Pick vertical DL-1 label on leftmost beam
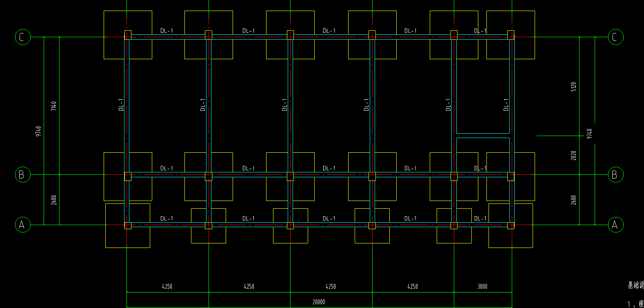This screenshot has height=308, width=644. [x=121, y=105]
